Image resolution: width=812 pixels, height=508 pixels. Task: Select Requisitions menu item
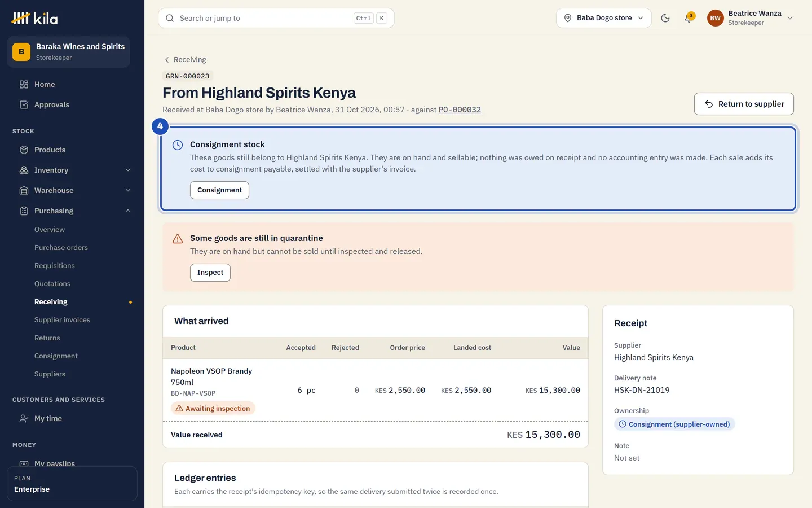coord(54,266)
